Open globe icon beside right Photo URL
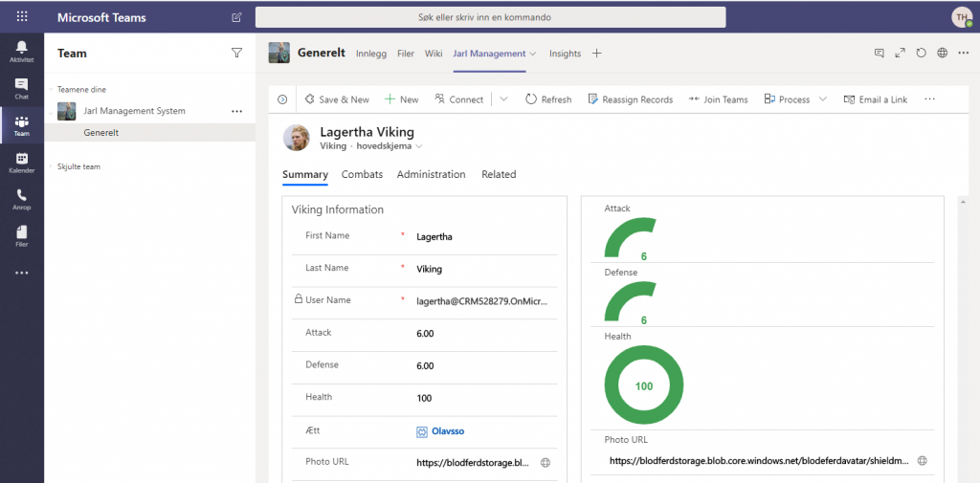Screen dimensions: 980x483 [x=923, y=460]
